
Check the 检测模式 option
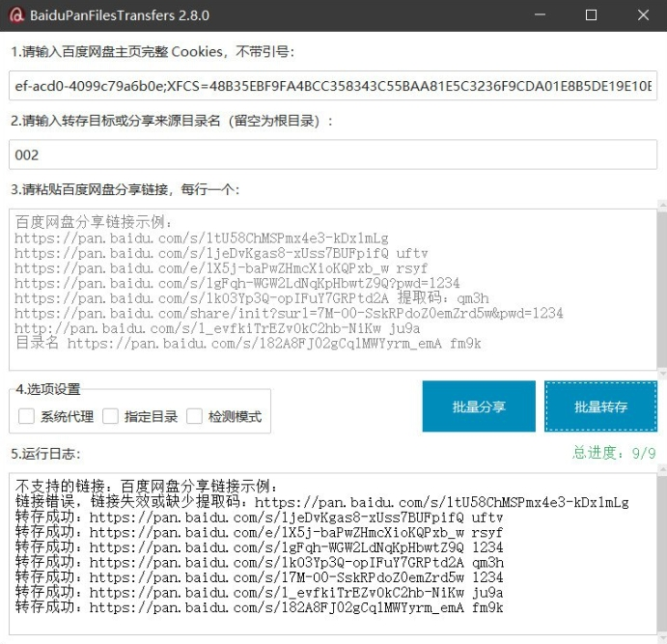194,416
